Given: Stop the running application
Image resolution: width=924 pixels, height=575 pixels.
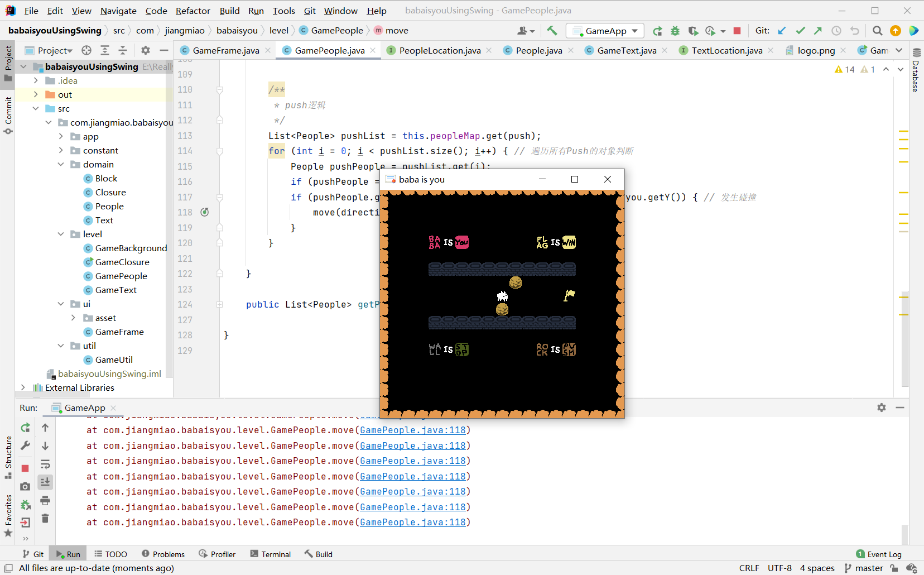Looking at the screenshot, I should tap(738, 31).
